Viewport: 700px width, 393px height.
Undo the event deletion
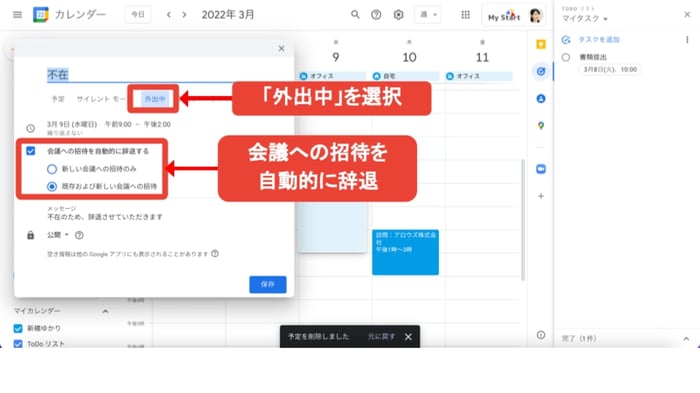click(x=381, y=336)
